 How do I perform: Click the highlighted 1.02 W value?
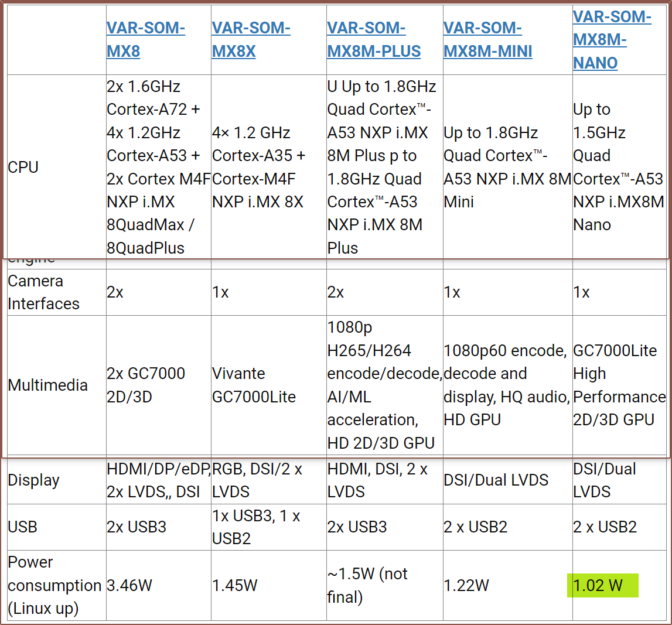598,585
